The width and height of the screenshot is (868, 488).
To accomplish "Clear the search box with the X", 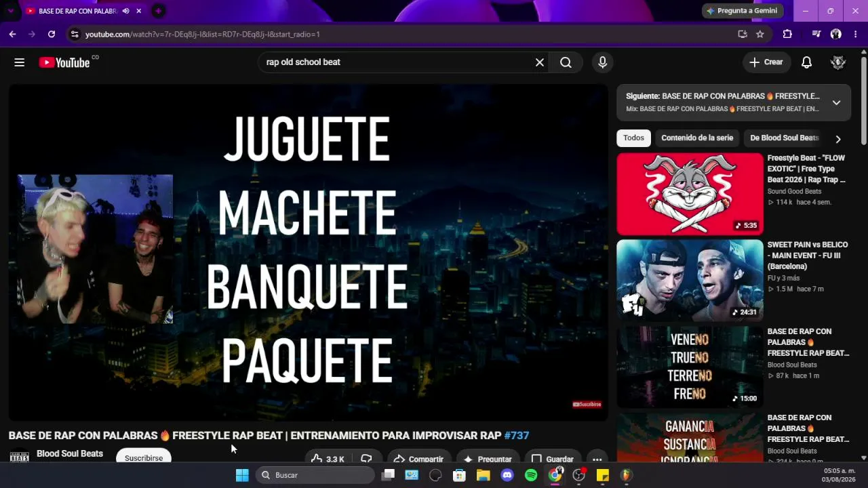I will click(540, 62).
